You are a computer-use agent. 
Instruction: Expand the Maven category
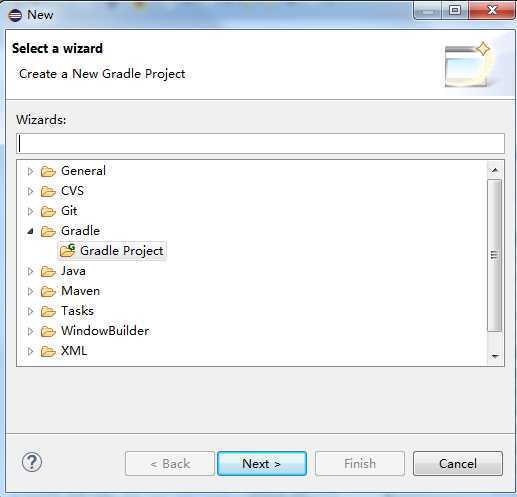pos(30,291)
